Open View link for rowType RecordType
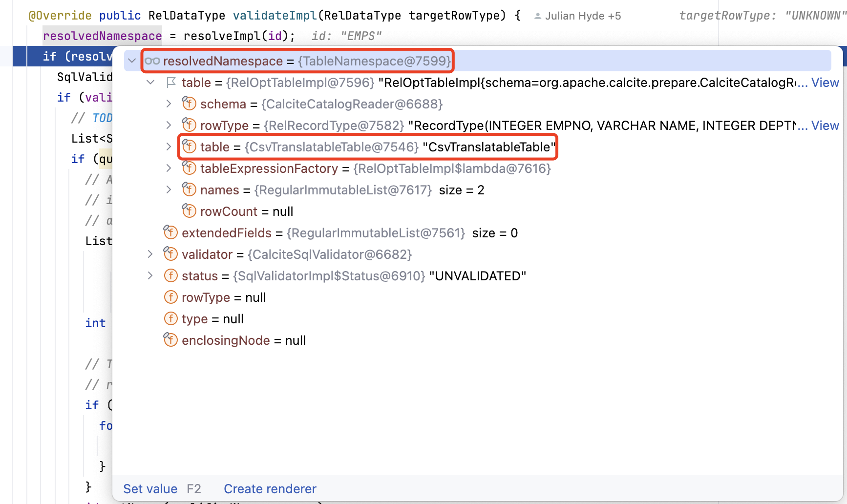Viewport: 847px width, 504px height. [x=825, y=126]
